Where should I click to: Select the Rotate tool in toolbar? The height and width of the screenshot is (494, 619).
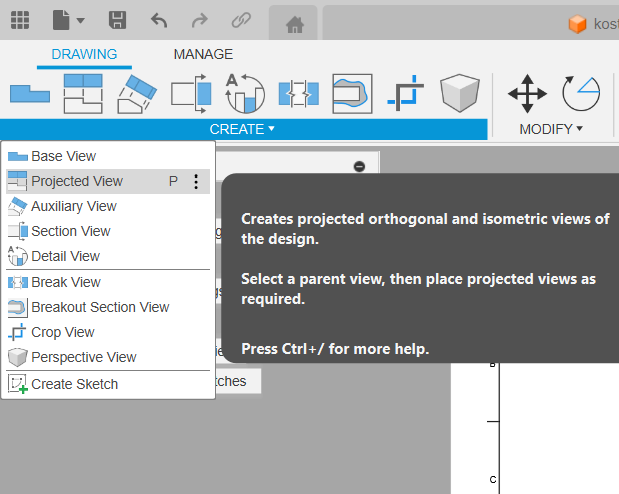tap(580, 94)
